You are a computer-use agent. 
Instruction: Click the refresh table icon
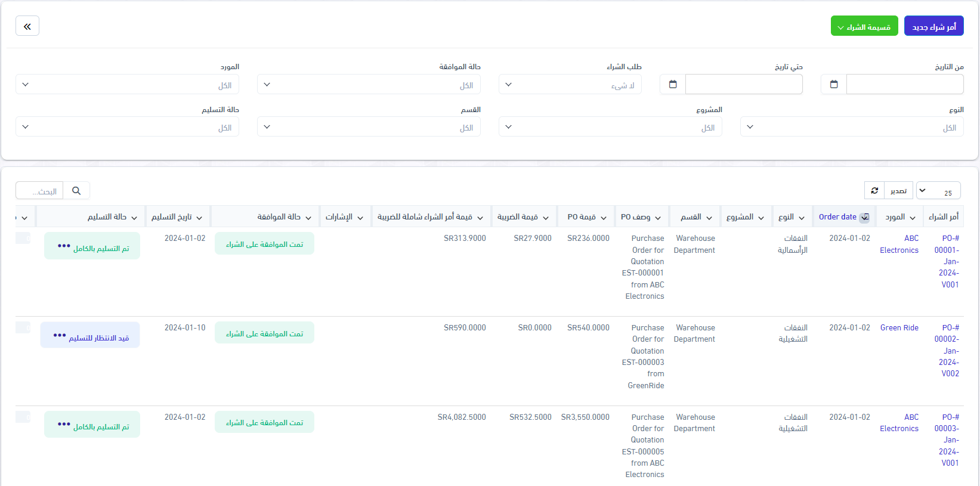[874, 191]
